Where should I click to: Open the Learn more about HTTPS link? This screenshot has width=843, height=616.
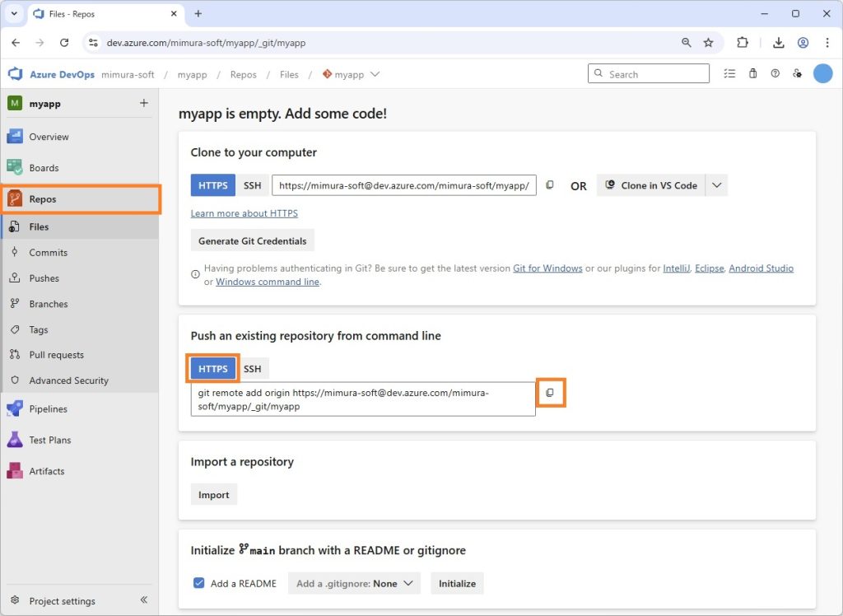(x=244, y=213)
